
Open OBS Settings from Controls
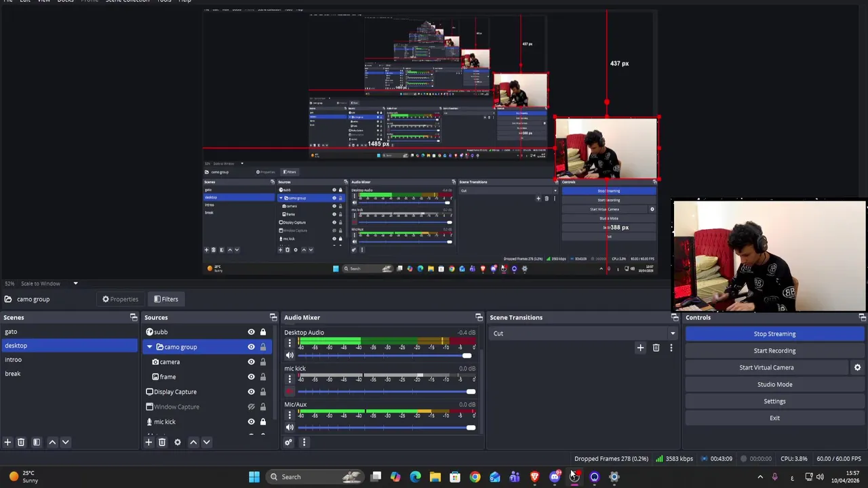tap(774, 401)
